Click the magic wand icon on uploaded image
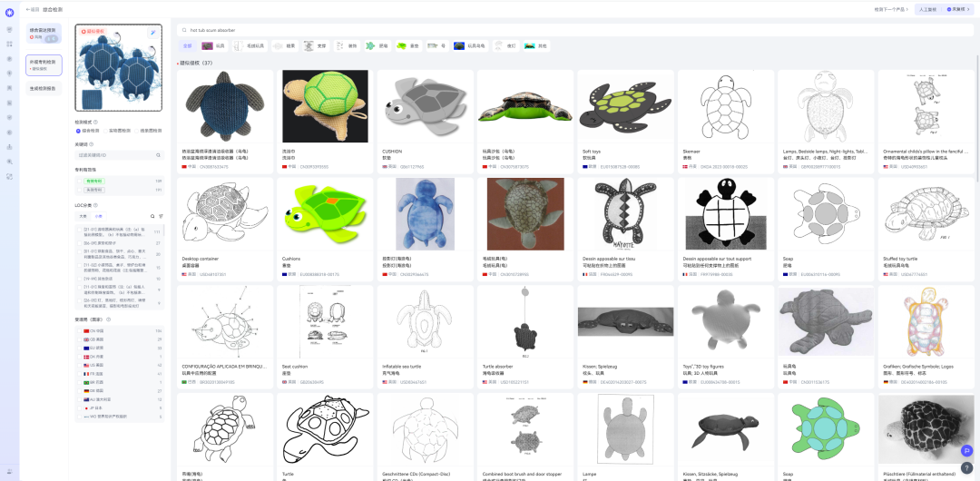980x481 pixels. pyautogui.click(x=153, y=32)
